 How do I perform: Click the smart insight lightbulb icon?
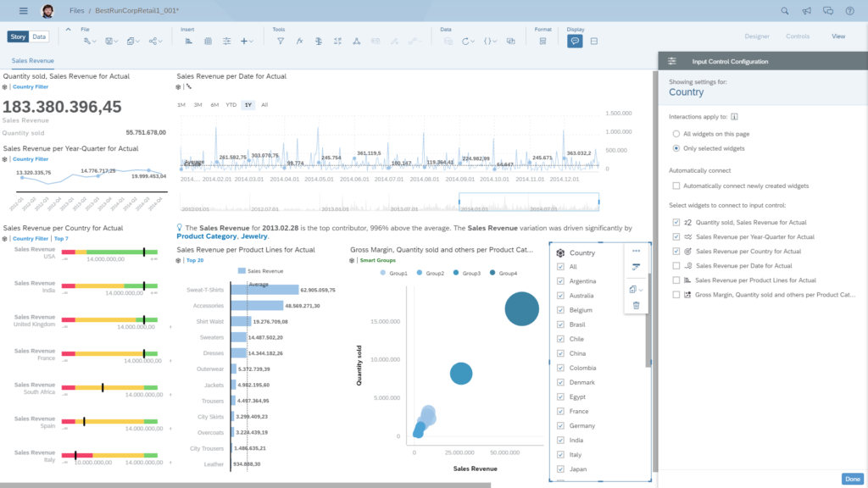180,227
